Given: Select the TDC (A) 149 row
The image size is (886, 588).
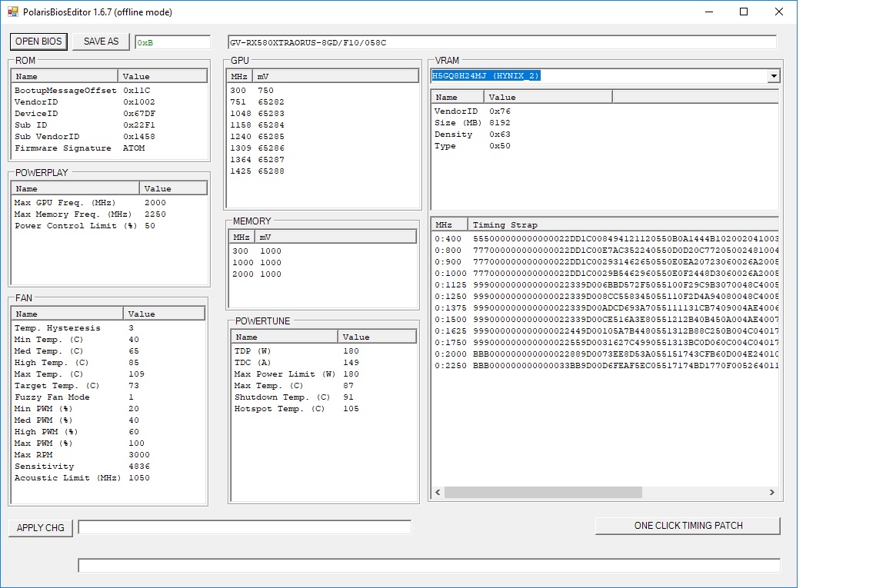Looking at the screenshot, I should pos(324,363).
